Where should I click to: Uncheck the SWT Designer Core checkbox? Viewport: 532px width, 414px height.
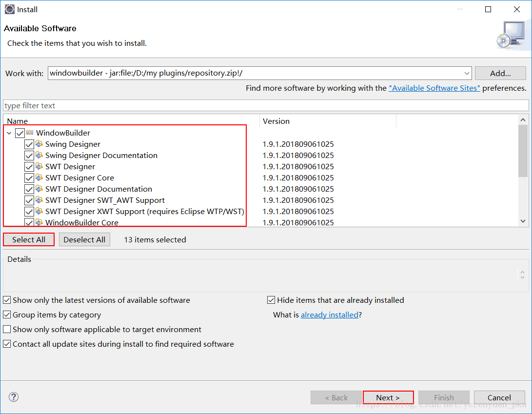click(29, 178)
